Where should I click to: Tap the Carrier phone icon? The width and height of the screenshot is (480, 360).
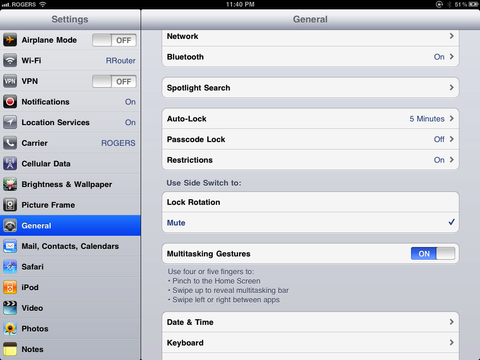(x=10, y=143)
